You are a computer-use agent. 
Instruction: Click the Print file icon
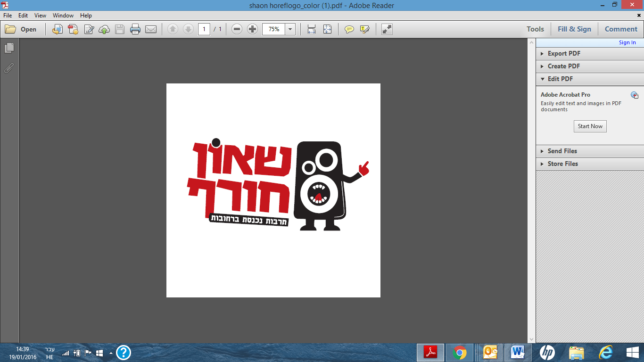click(135, 29)
